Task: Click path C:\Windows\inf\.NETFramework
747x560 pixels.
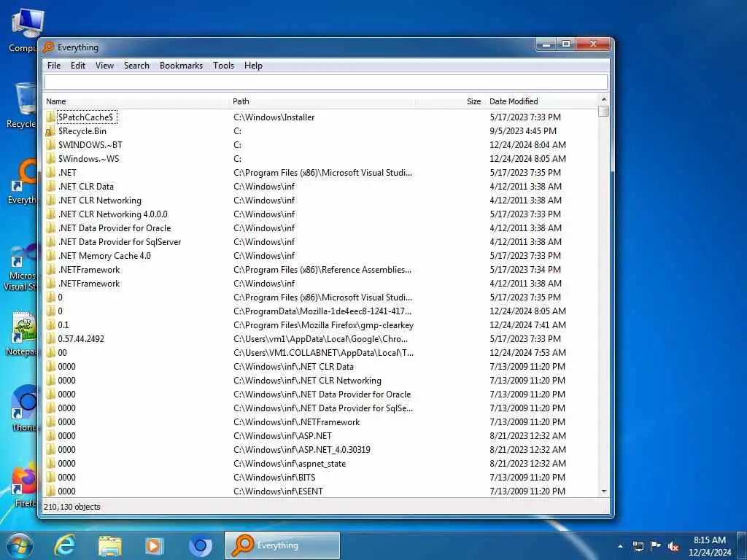Action: coord(297,422)
